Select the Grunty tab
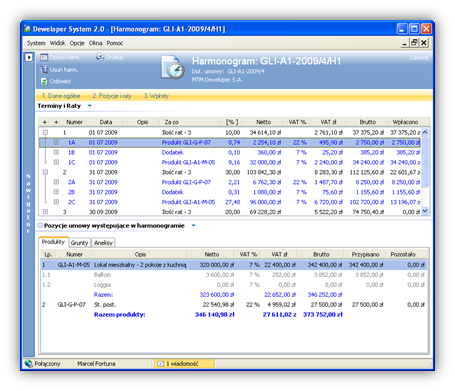The height and width of the screenshot is (391, 455). pos(79,243)
